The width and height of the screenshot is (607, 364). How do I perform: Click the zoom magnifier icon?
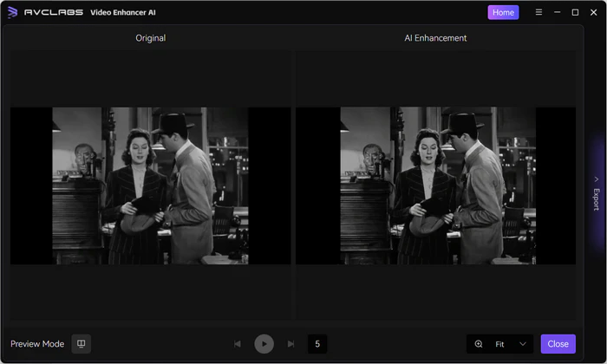tap(479, 344)
